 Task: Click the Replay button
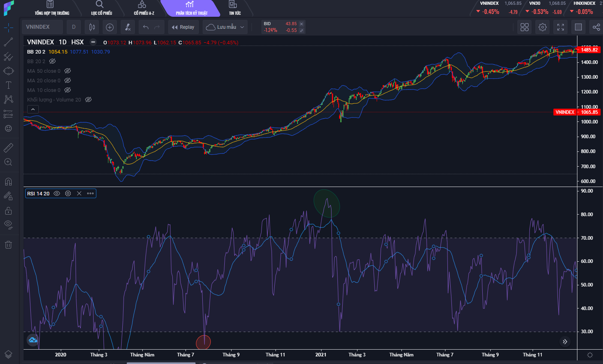(x=183, y=27)
